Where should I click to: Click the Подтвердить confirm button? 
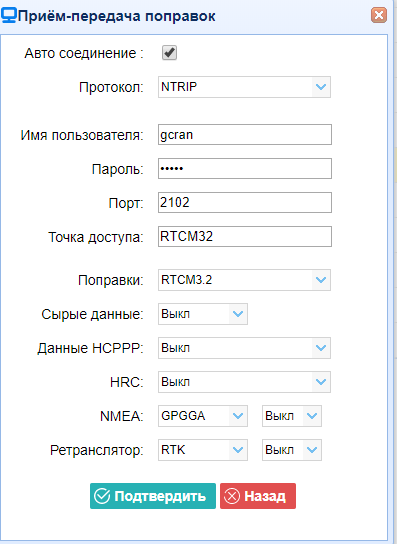click(x=153, y=496)
